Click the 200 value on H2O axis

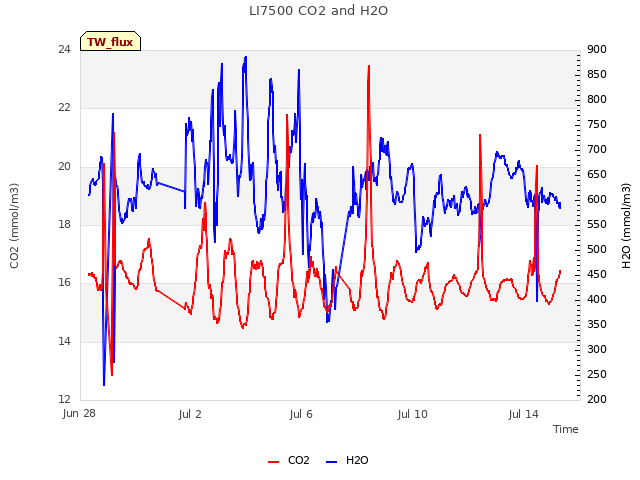click(x=597, y=399)
